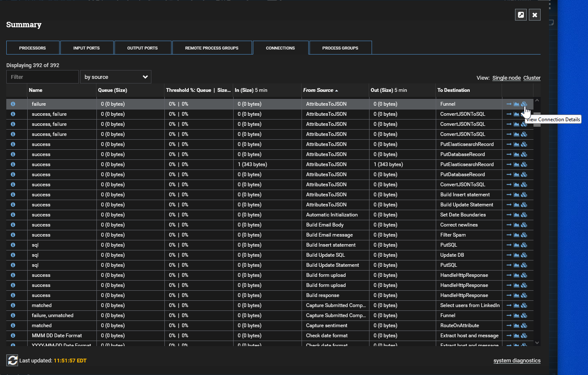
Task: Open info for failure connection to Funnel
Action: 13,104
